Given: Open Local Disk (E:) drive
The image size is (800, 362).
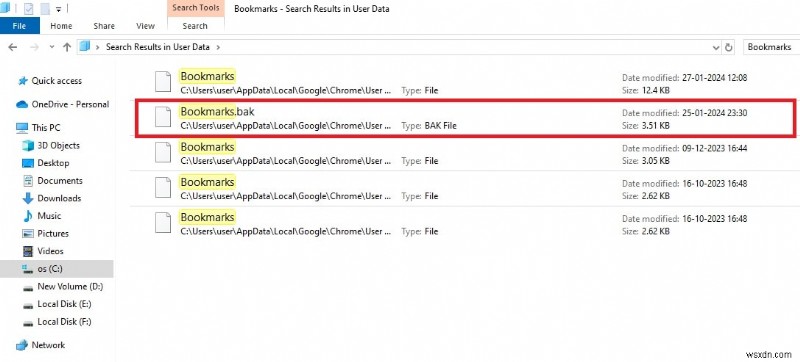Looking at the screenshot, I should click(x=64, y=304).
